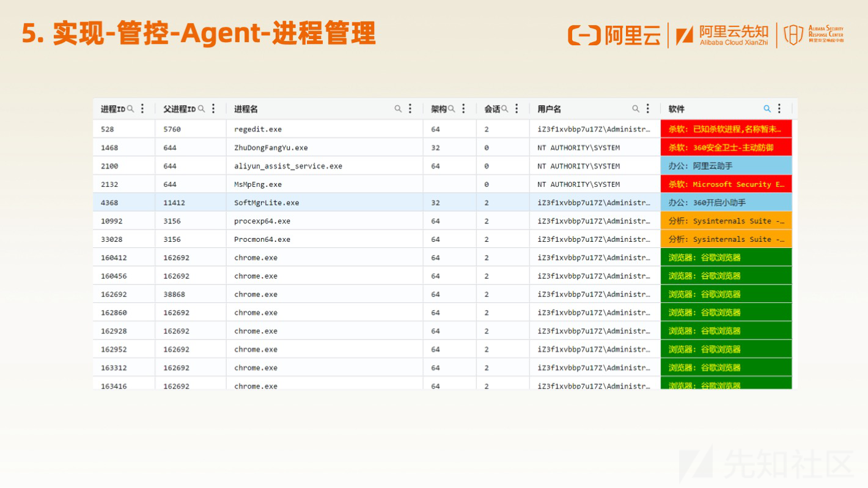868x488 pixels.
Task: Click parent process ID 11412
Action: [174, 203]
